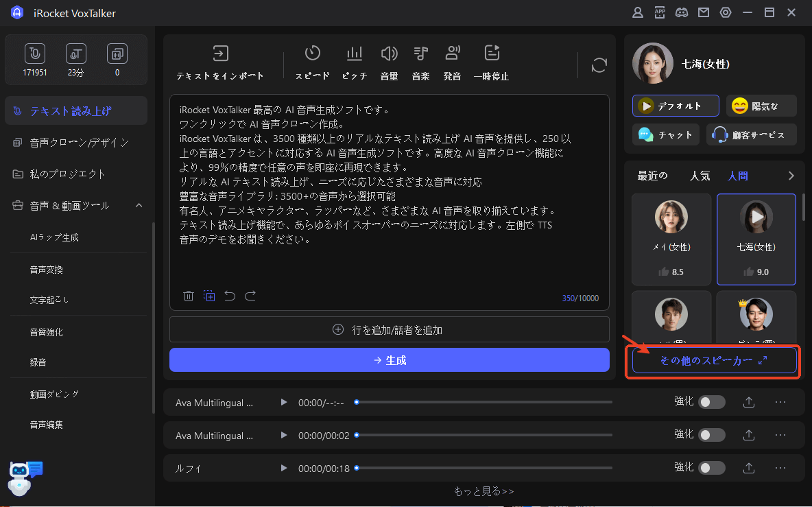Screen dimensions: 812x507
Task: Open the 録音 recording tool
Action: 38,362
